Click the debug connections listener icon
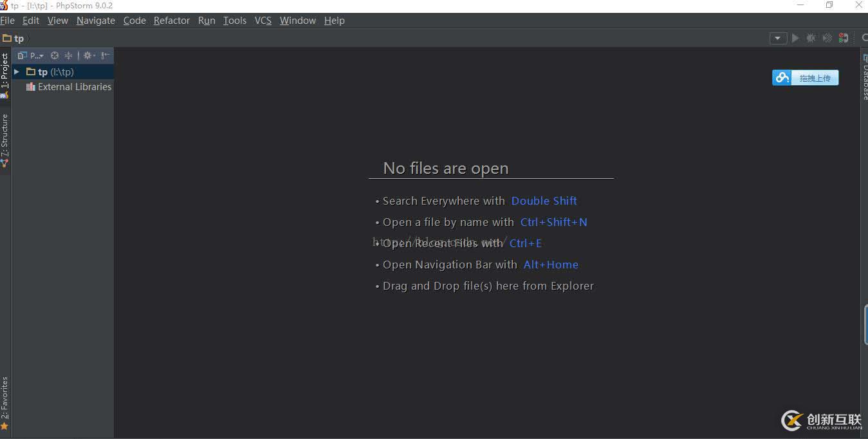This screenshot has height=439, width=868. (843, 38)
